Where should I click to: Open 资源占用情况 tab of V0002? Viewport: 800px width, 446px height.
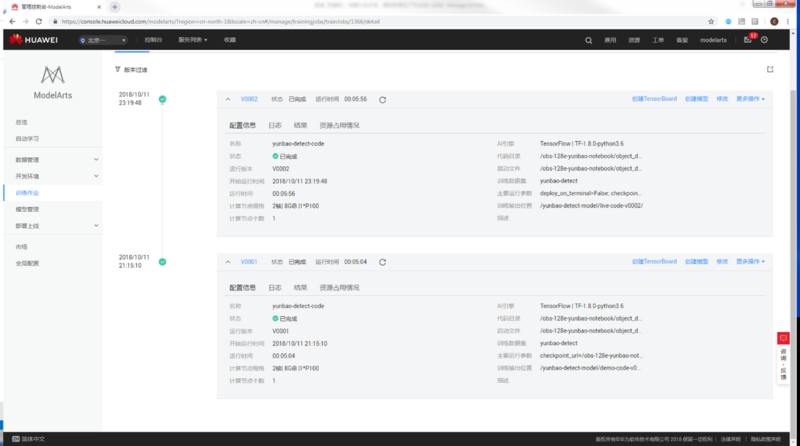point(339,125)
